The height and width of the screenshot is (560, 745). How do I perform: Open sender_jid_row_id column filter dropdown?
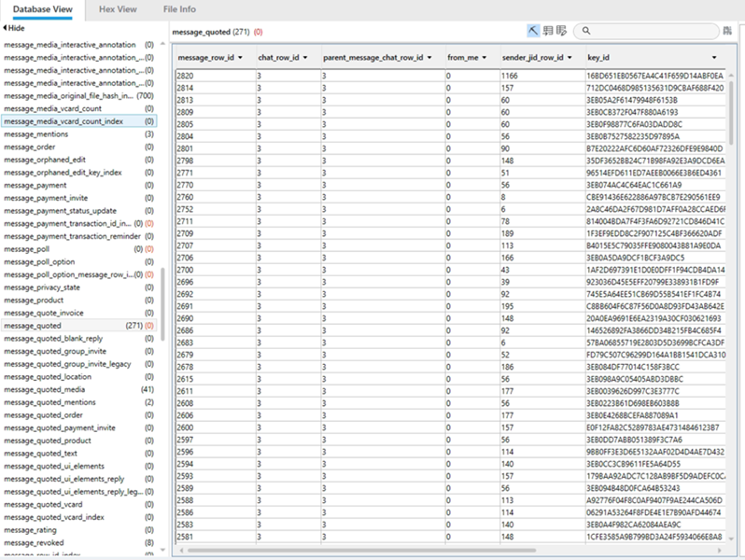[569, 58]
